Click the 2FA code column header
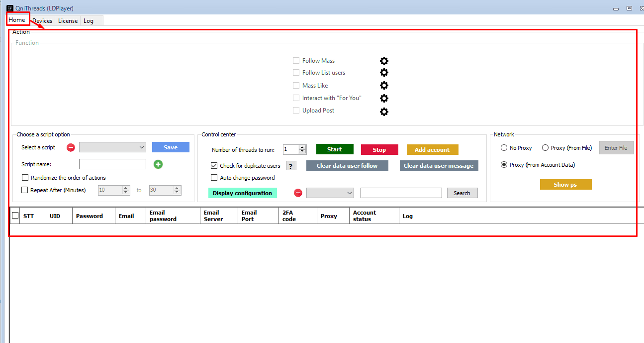 coord(298,216)
